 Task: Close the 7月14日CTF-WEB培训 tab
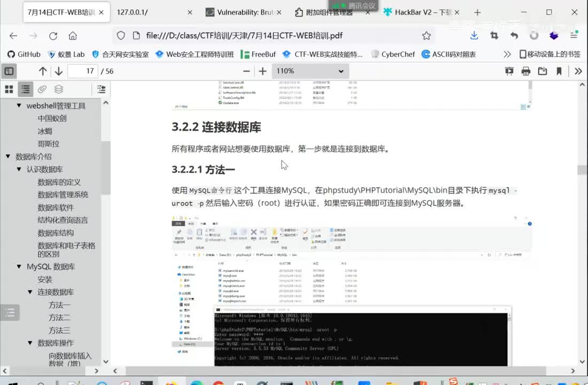pos(101,12)
